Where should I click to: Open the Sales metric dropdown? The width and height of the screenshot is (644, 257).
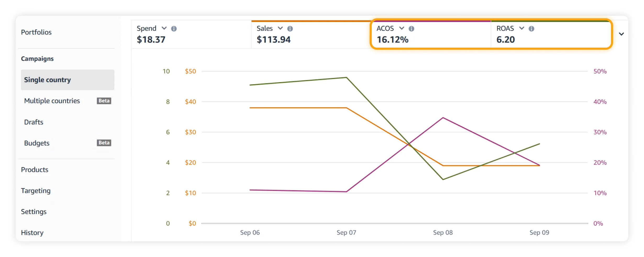coord(280,28)
